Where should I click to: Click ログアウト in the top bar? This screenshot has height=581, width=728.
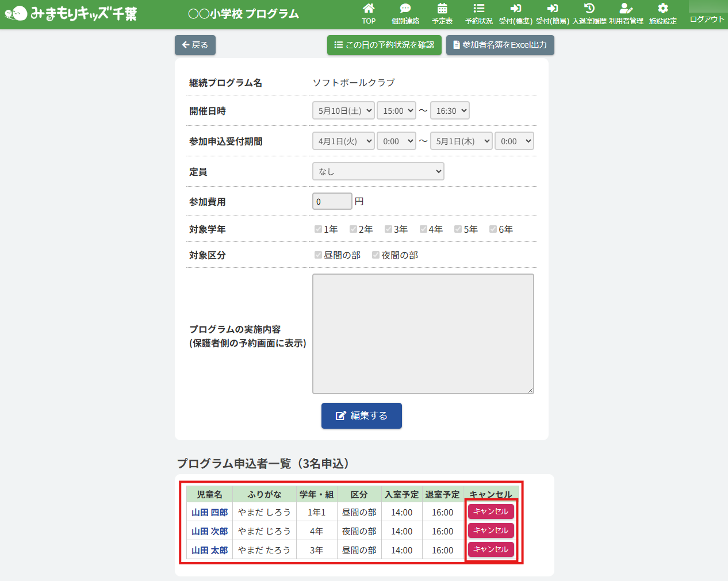coord(707,19)
